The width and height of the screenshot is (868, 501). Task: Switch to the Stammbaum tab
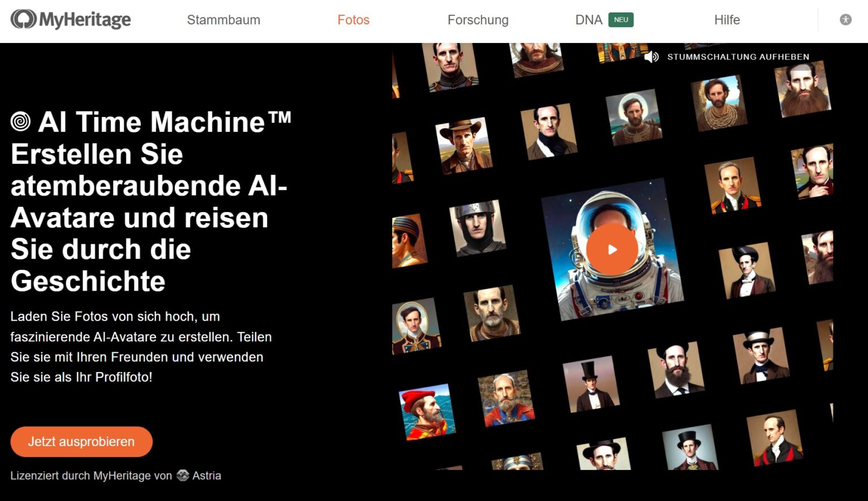(224, 20)
